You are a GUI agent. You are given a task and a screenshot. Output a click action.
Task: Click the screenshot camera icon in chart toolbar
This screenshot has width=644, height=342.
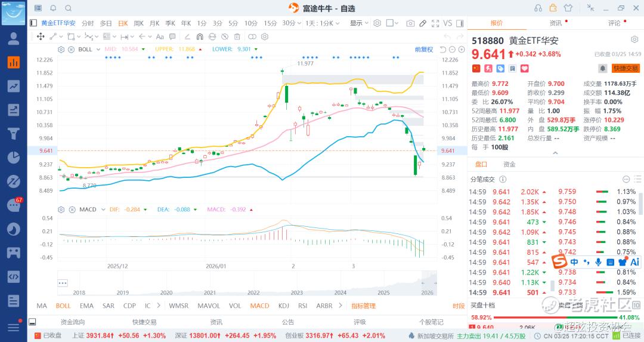click(x=410, y=23)
